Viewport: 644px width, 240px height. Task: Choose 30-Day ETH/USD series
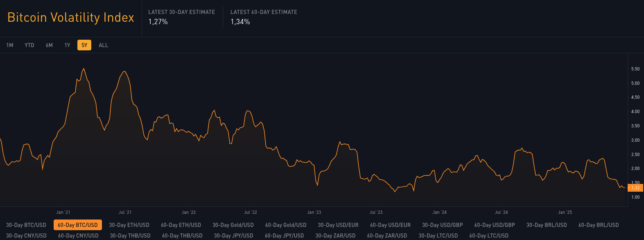pyautogui.click(x=129, y=225)
